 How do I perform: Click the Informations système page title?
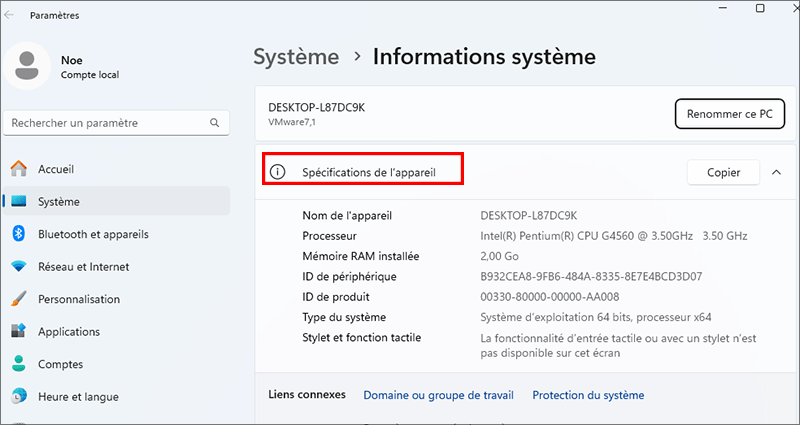[x=484, y=57]
